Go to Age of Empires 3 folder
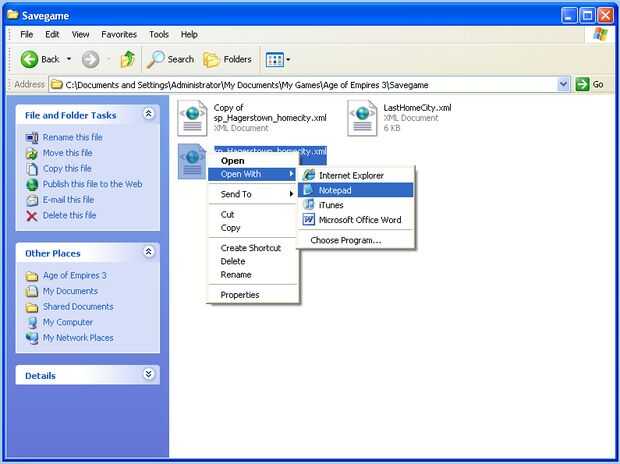Image resolution: width=620 pixels, height=464 pixels. pos(74,275)
